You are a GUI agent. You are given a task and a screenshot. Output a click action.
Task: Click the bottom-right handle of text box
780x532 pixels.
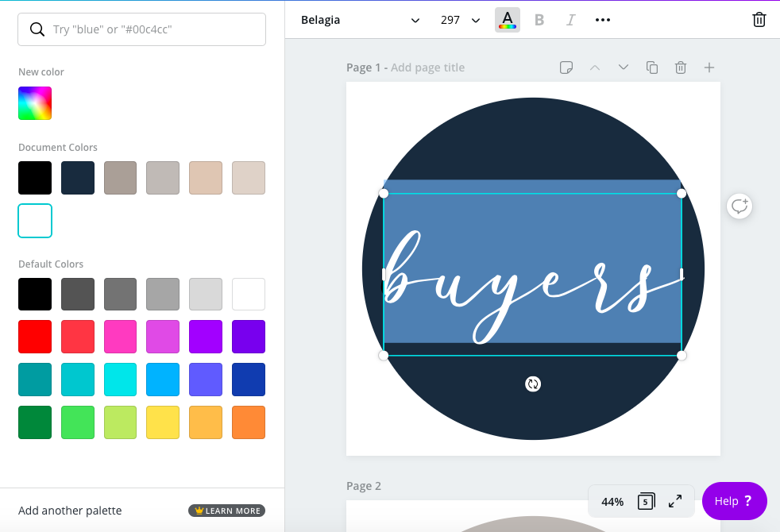coord(682,356)
